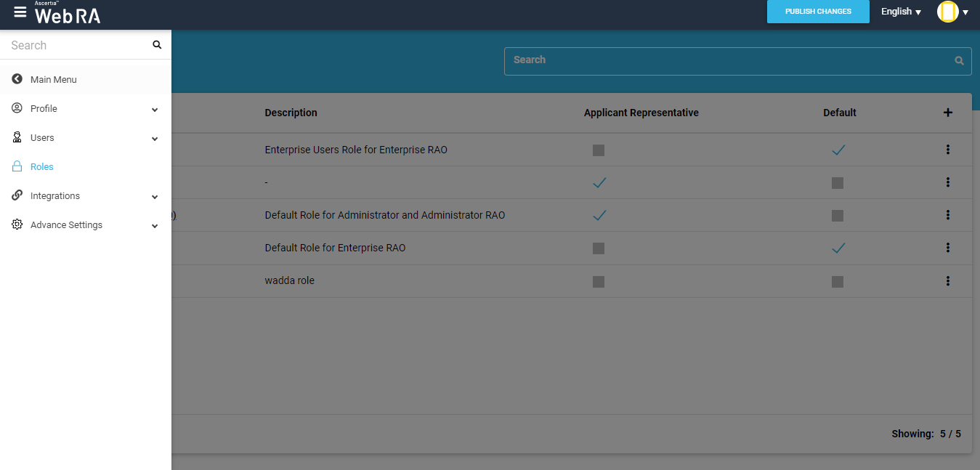This screenshot has width=980, height=470.
Task: Toggle Applicant Representative checkbox for wadda role
Action: tap(599, 282)
